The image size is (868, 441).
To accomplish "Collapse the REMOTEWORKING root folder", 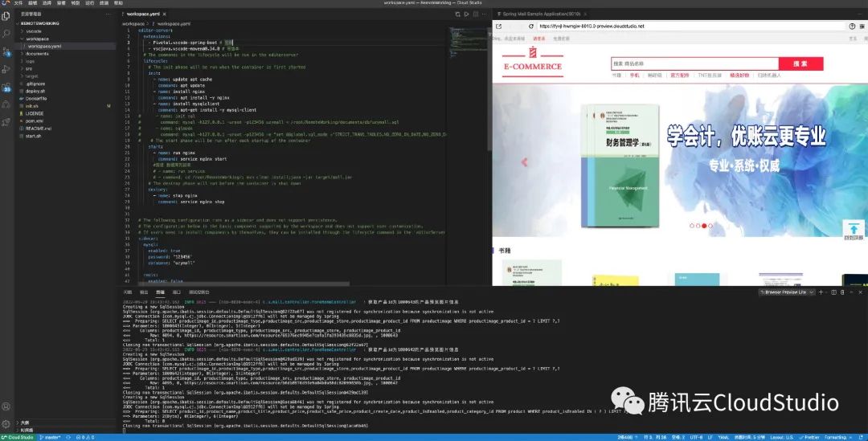I will [x=39, y=23].
